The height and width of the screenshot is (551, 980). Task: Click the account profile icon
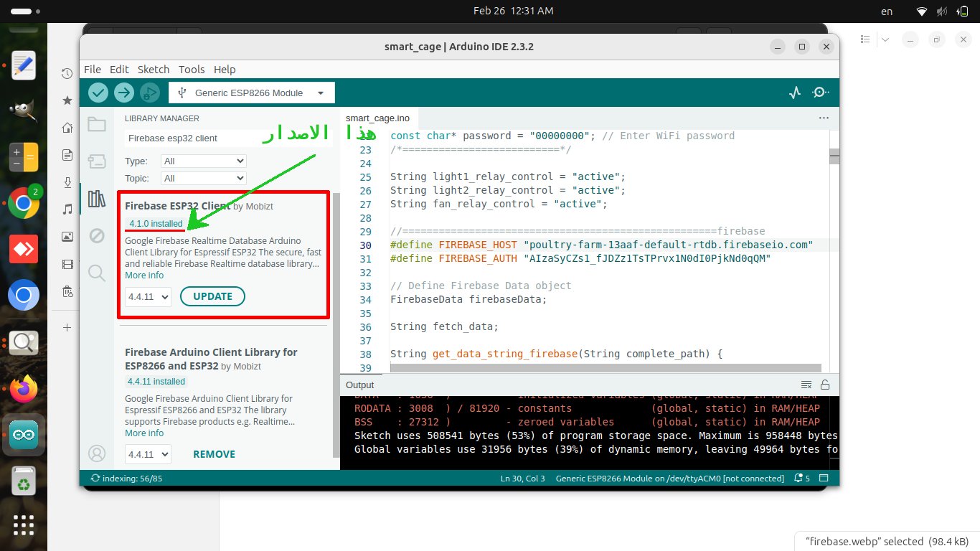[97, 453]
